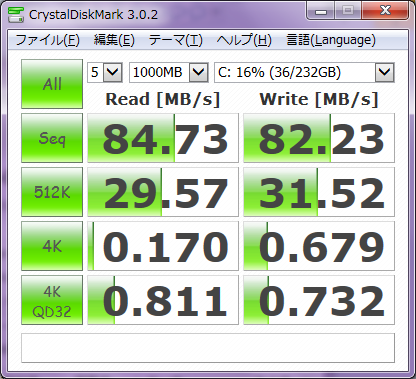
Task: Select the 512K read result 29.57
Action: (x=163, y=192)
